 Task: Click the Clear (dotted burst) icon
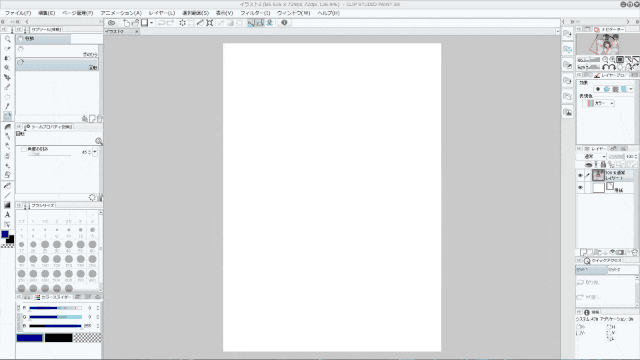click(x=182, y=23)
